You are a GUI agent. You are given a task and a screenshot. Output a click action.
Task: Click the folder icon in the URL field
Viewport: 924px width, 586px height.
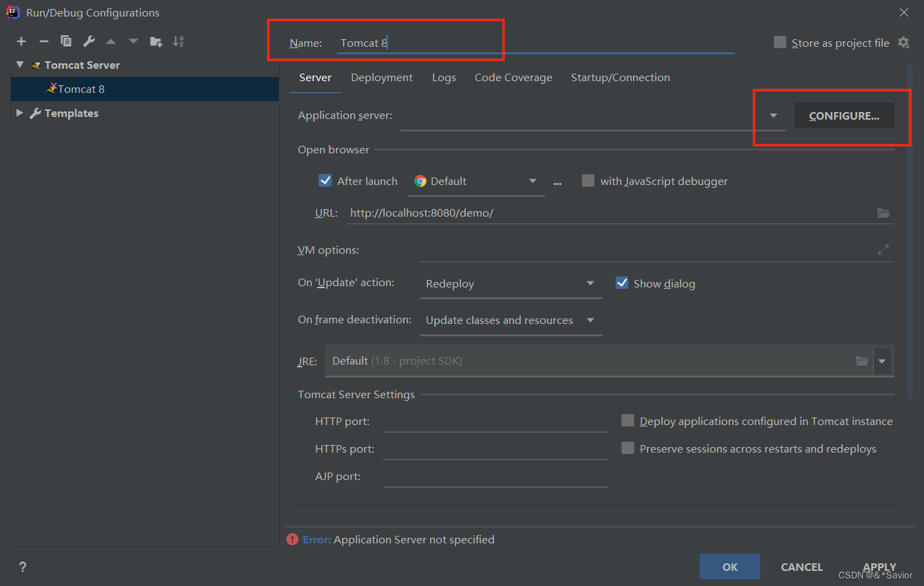pyautogui.click(x=883, y=213)
